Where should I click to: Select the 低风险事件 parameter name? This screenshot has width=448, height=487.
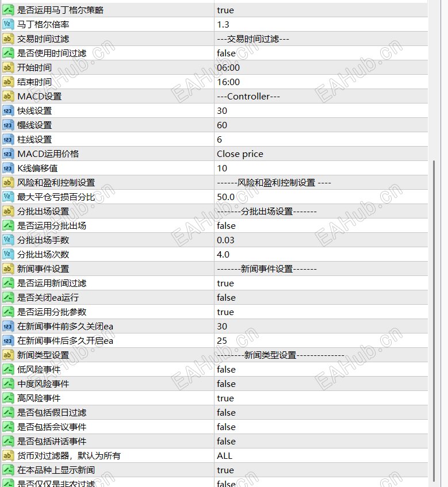39,369
